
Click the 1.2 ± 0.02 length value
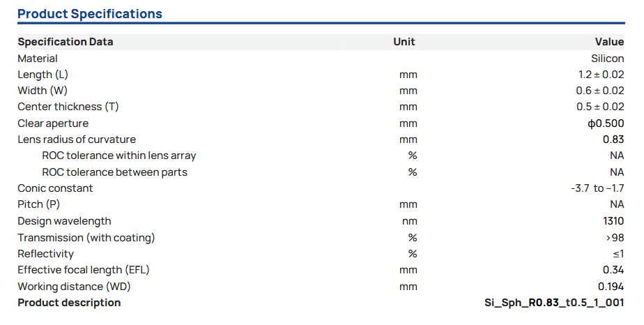click(601, 75)
